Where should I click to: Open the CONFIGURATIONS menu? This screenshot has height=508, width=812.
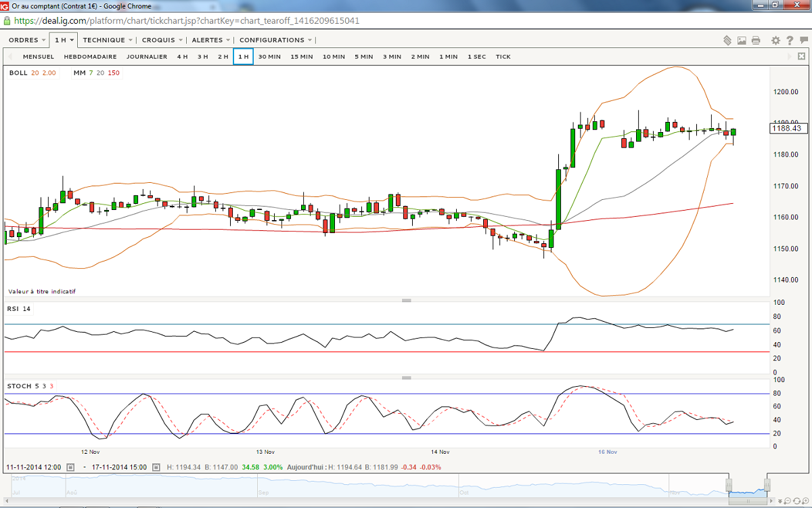pyautogui.click(x=275, y=40)
